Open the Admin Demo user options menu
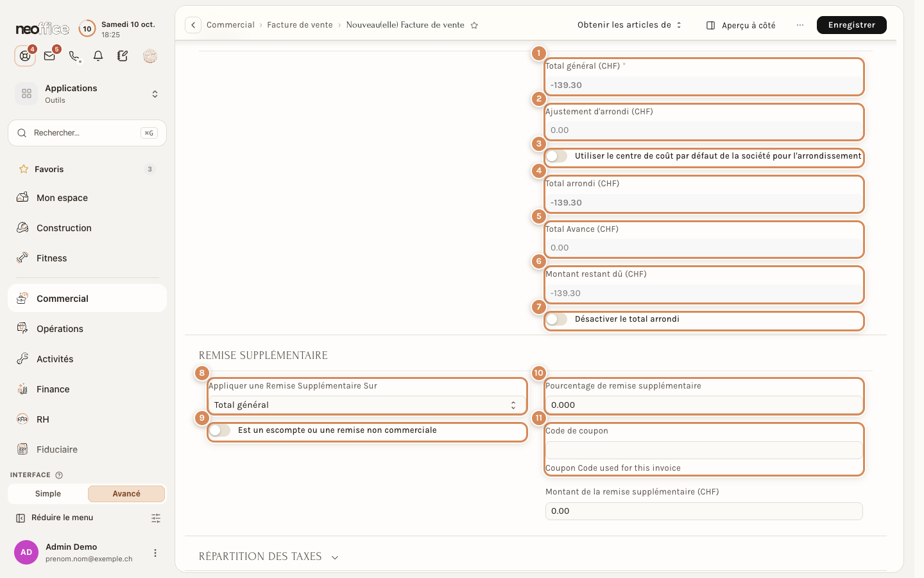The width and height of the screenshot is (924, 578). (155, 553)
